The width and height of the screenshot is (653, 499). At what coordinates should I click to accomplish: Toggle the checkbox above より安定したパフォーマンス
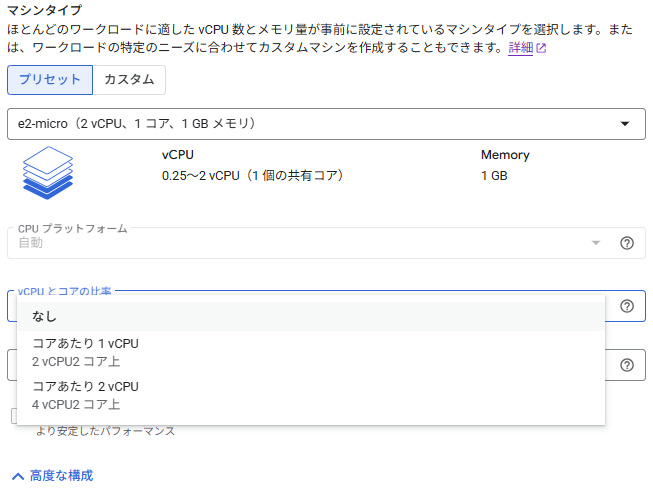[14, 416]
